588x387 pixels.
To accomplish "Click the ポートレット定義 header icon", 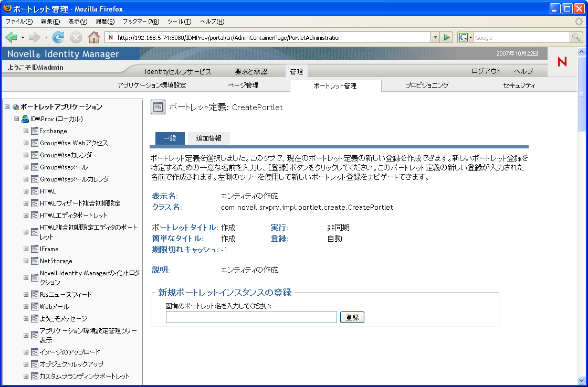I will click(158, 107).
